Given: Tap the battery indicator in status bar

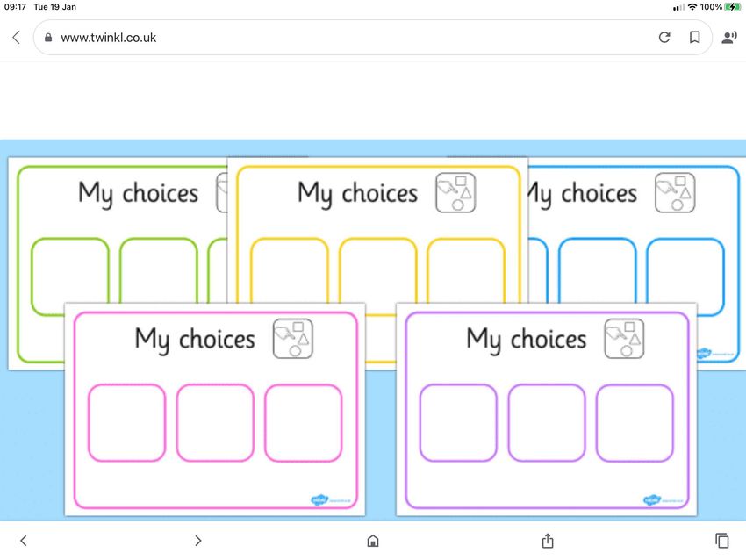Looking at the screenshot, I should pyautogui.click(x=732, y=7).
